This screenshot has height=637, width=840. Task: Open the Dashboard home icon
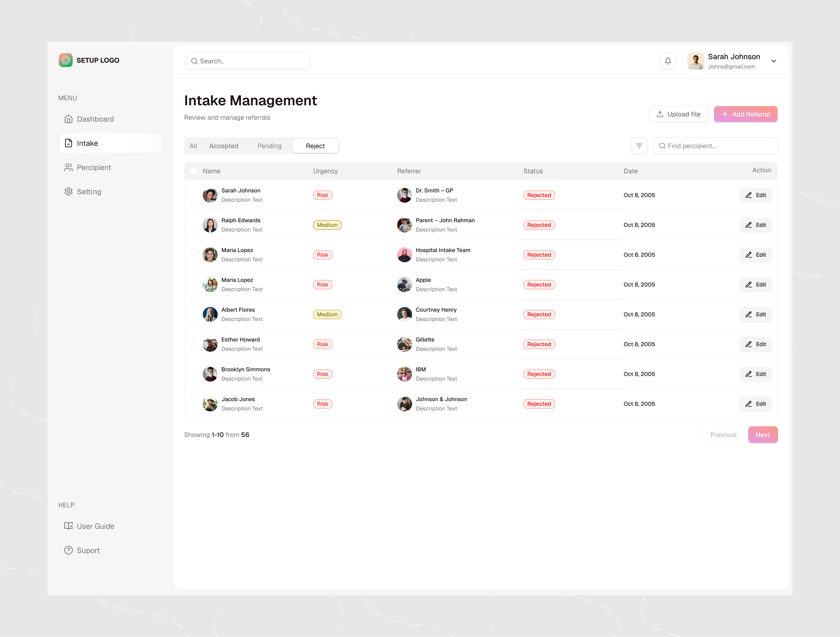coord(69,119)
